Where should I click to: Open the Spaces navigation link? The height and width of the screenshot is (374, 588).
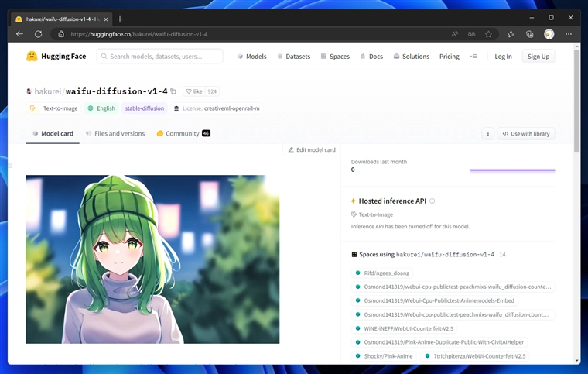tap(335, 57)
